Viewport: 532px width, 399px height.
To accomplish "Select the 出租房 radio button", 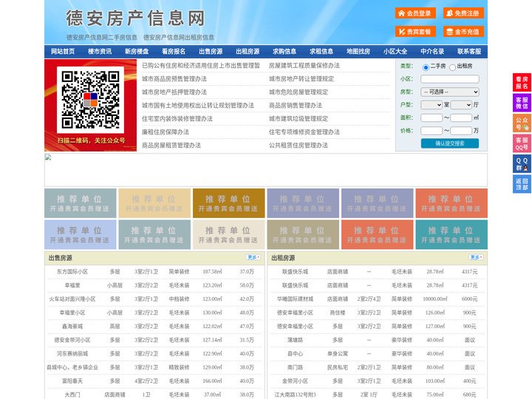I will (452, 67).
